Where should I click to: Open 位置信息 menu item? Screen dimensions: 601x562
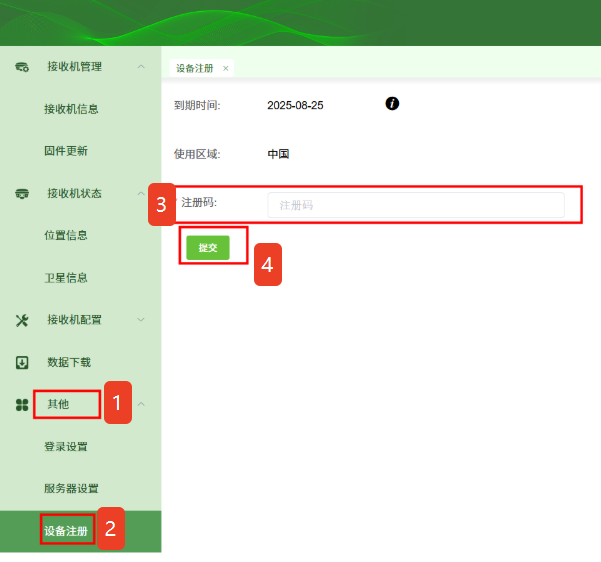[x=66, y=235]
